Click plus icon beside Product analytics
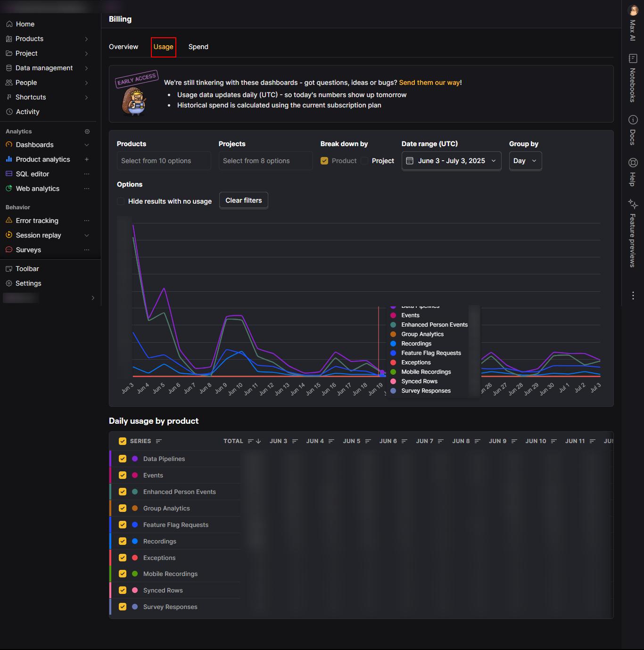Screen dimensions: 644x650 (x=87, y=159)
